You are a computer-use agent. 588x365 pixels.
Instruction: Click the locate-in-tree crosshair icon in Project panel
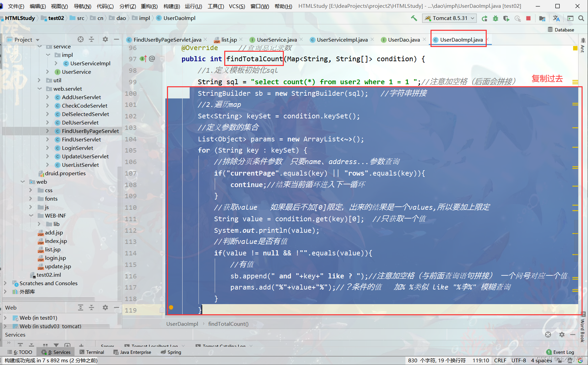(80, 40)
